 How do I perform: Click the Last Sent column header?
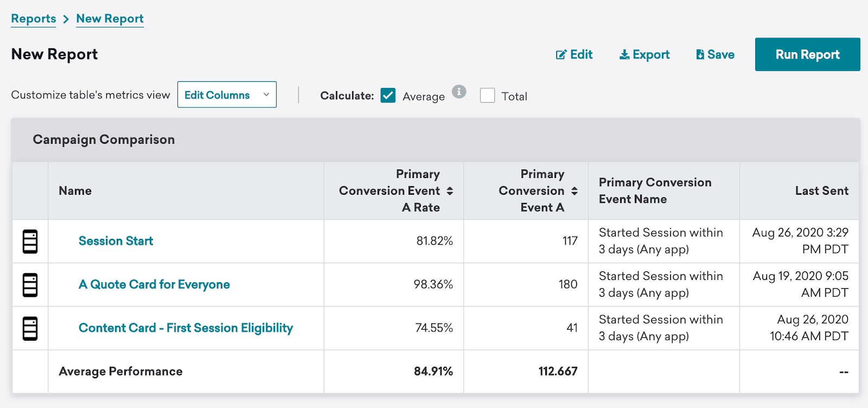pyautogui.click(x=822, y=191)
